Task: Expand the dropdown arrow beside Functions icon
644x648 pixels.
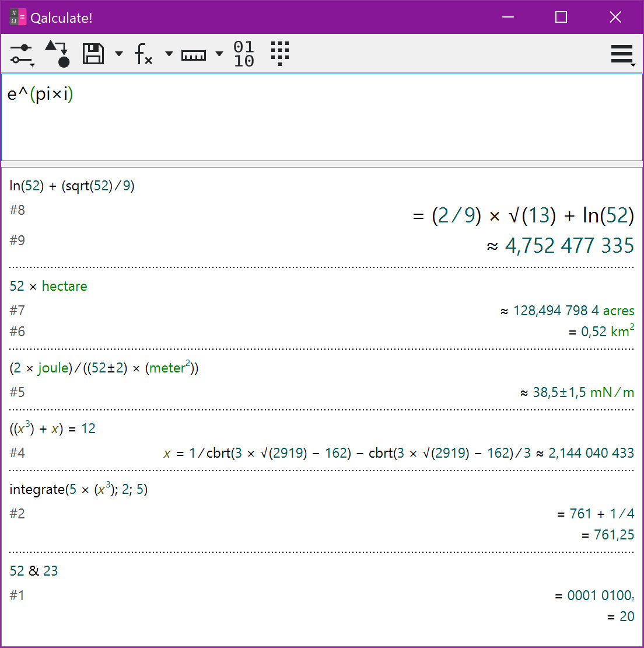Action: pyautogui.click(x=169, y=54)
